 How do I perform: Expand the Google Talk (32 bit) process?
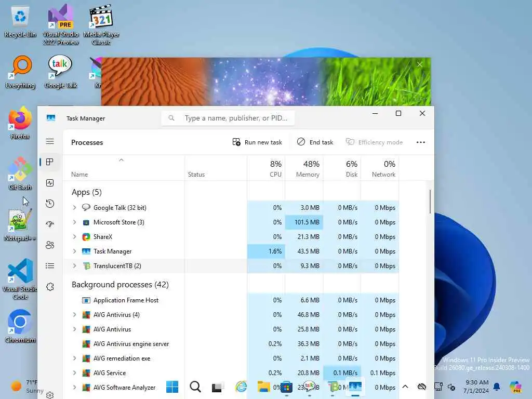(74, 207)
